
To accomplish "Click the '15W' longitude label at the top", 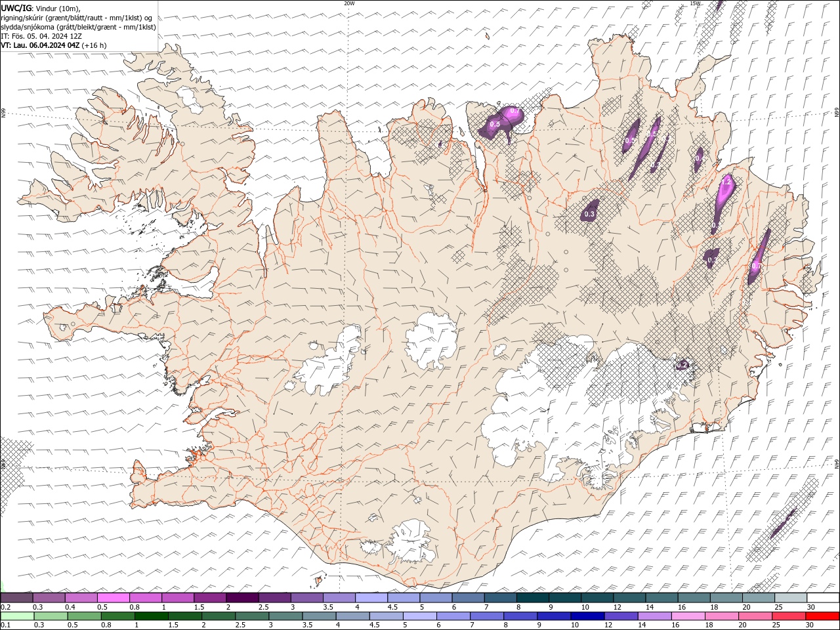I will (x=695, y=3).
